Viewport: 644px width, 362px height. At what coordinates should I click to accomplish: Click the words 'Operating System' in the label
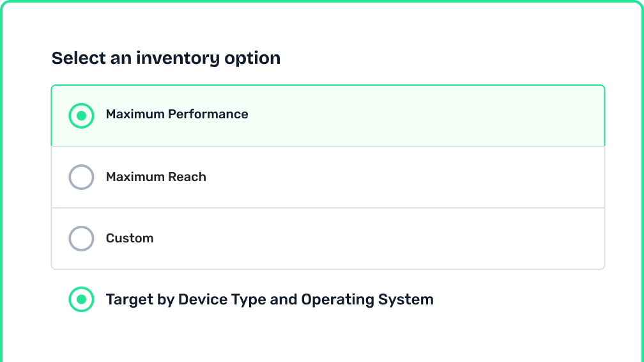367,299
